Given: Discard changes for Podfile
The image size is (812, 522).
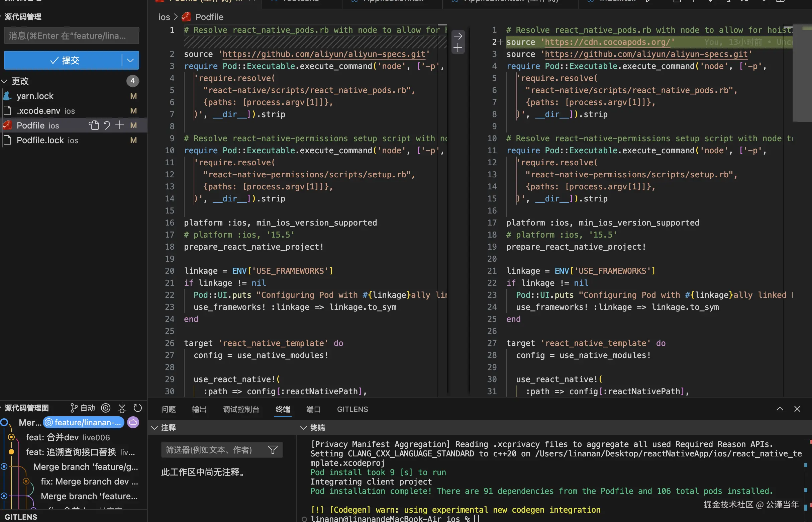Looking at the screenshot, I should coord(107,125).
